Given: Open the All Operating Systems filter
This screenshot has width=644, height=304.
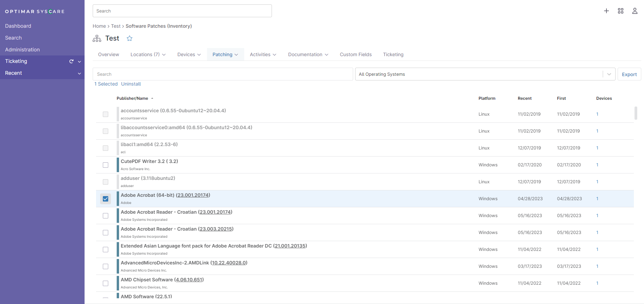Looking at the screenshot, I should coord(485,74).
